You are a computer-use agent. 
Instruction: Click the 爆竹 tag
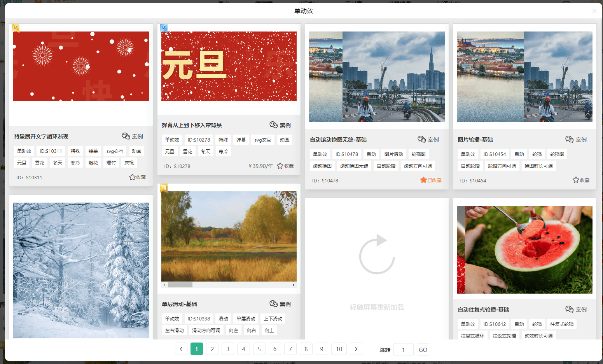click(x=111, y=163)
